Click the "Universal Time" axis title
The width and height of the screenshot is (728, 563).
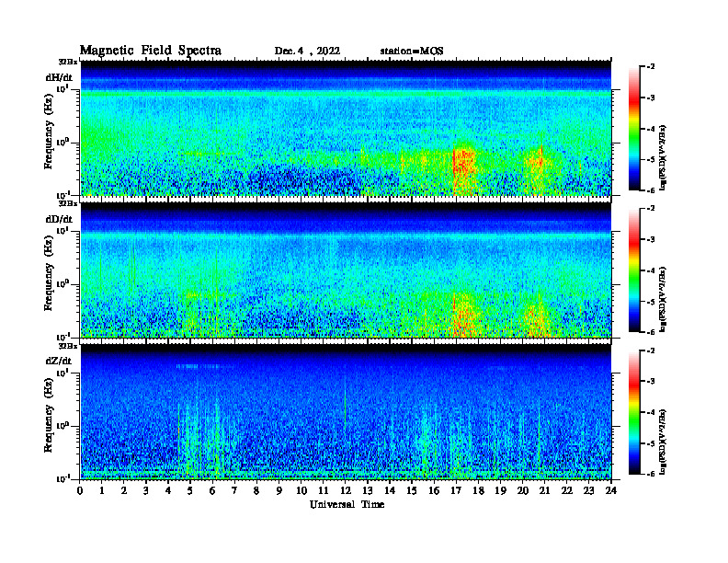point(347,504)
